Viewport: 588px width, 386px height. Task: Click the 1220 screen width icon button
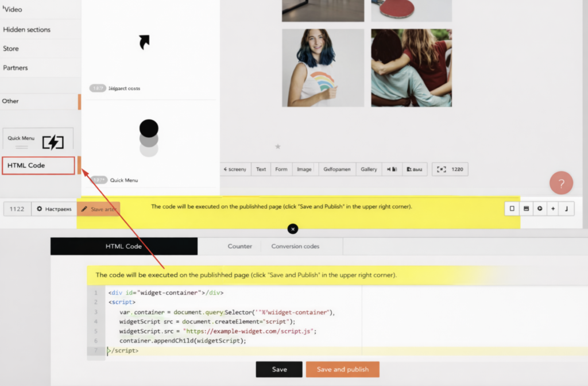pos(450,169)
